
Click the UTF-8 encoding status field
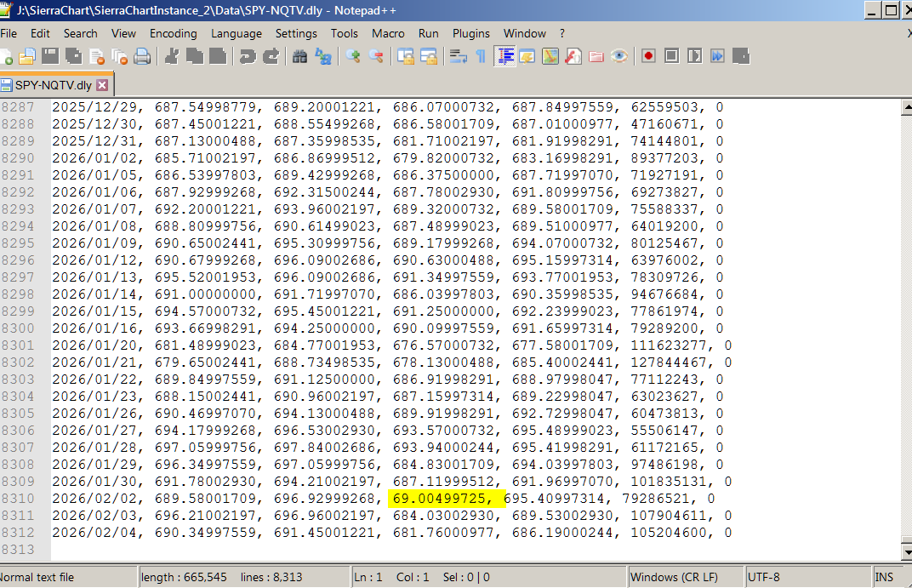coord(808,578)
